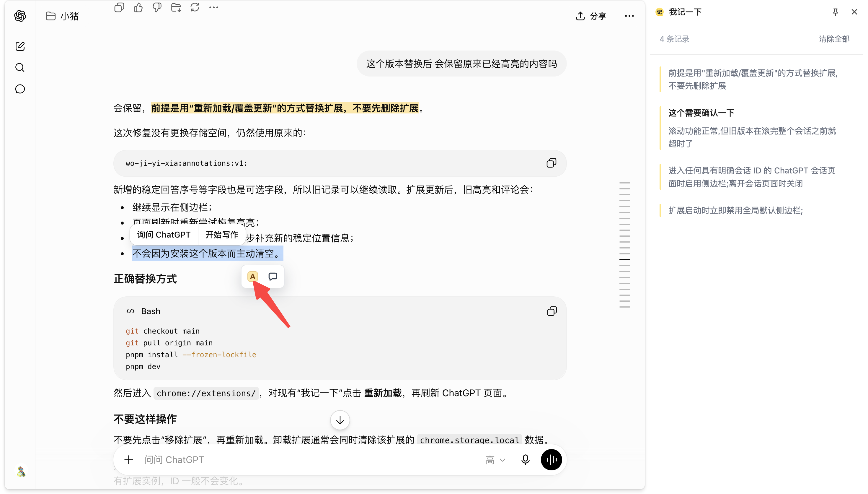
Task: Open the note titled 这个需要确认一下
Action: pyautogui.click(x=753, y=128)
